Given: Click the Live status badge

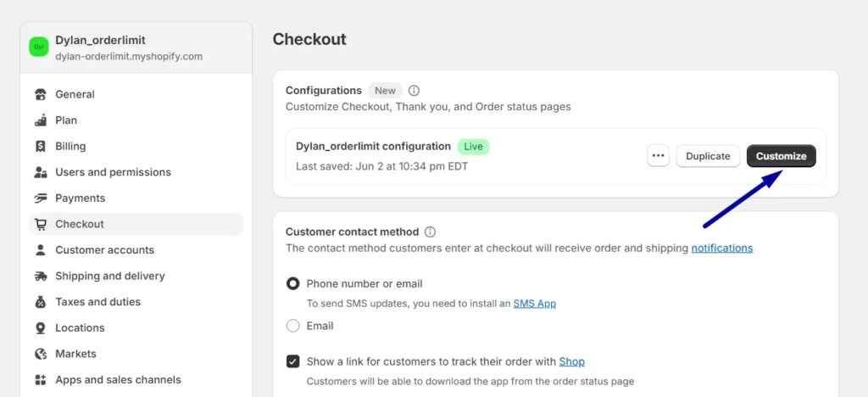Looking at the screenshot, I should 473,147.
